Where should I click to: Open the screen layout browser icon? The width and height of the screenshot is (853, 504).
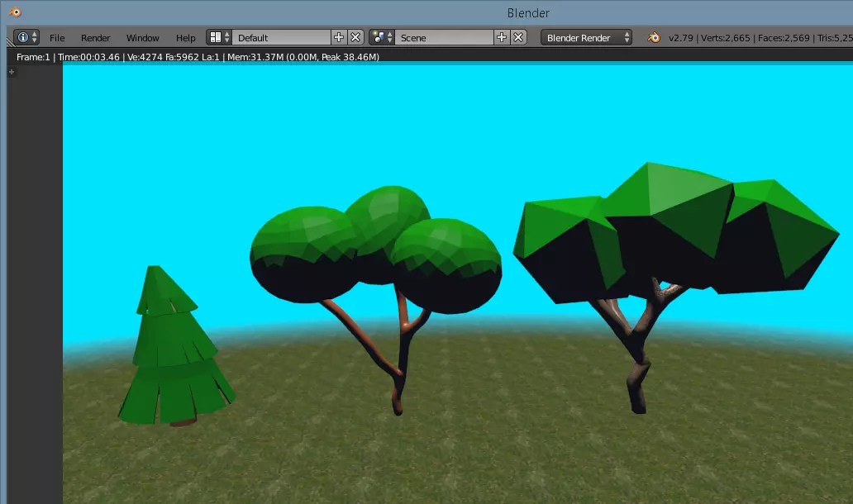219,37
